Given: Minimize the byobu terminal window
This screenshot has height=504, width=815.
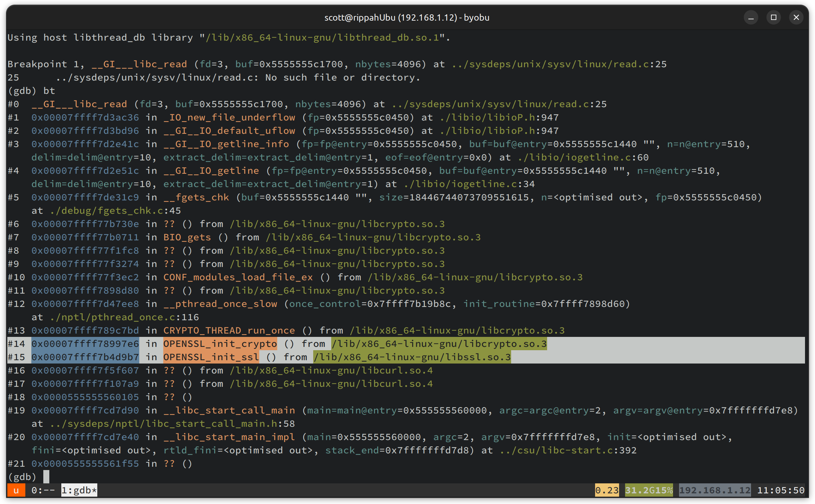Looking at the screenshot, I should (x=751, y=17).
